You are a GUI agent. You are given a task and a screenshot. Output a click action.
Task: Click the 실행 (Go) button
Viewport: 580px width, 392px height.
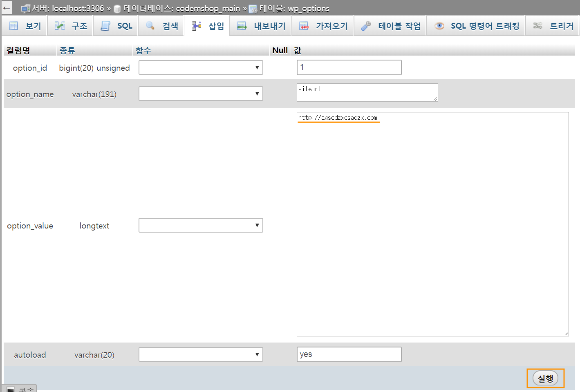click(x=545, y=379)
